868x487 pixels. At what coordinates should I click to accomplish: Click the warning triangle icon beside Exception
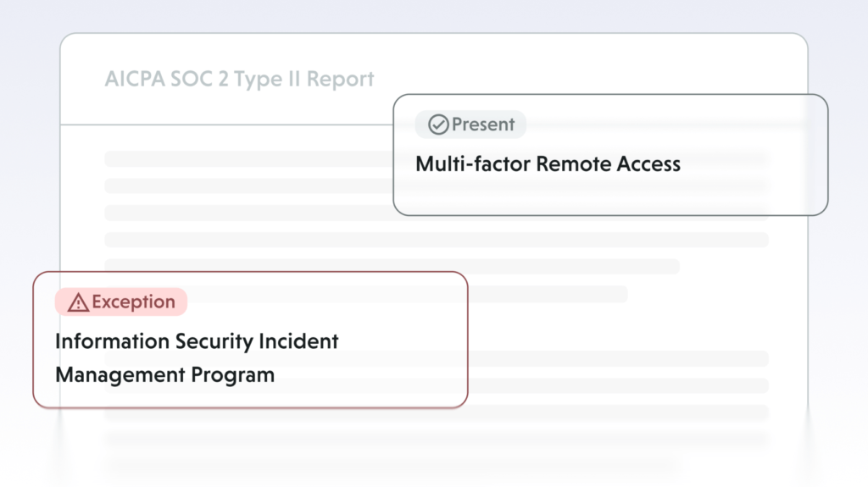[x=78, y=302]
